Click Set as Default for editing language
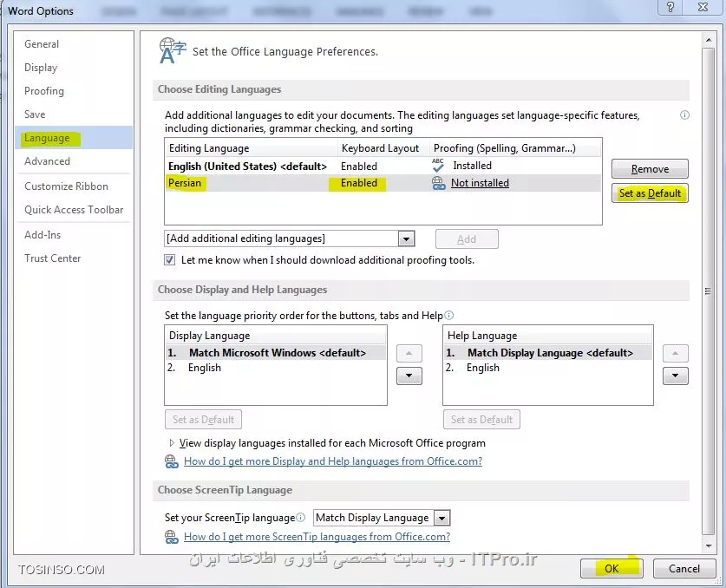Screen dimensions: 726x588 pos(650,193)
